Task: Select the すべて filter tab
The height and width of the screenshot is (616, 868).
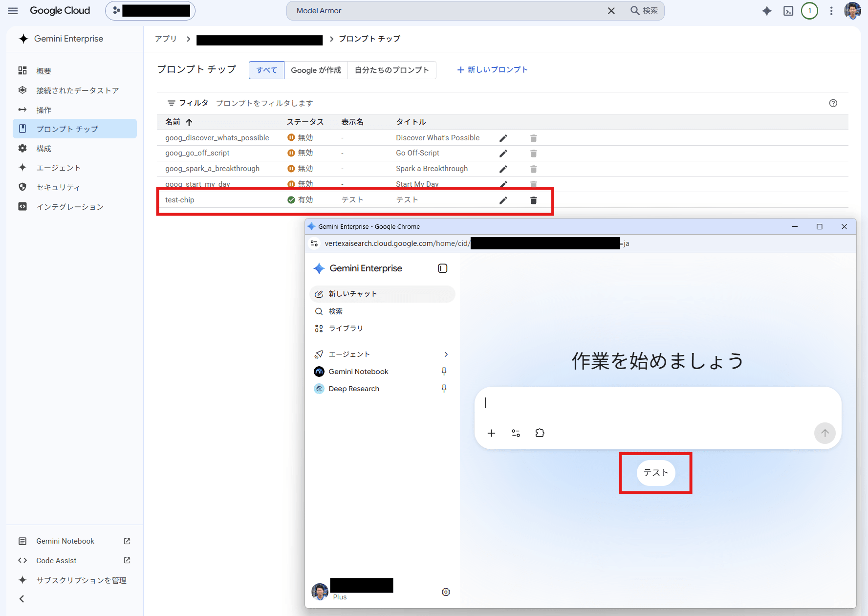Action: click(266, 70)
